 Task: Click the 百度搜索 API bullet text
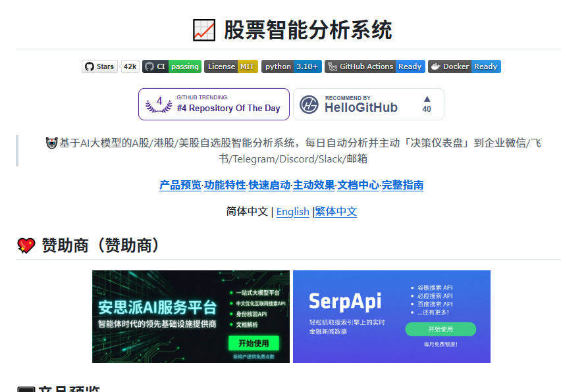click(435, 304)
